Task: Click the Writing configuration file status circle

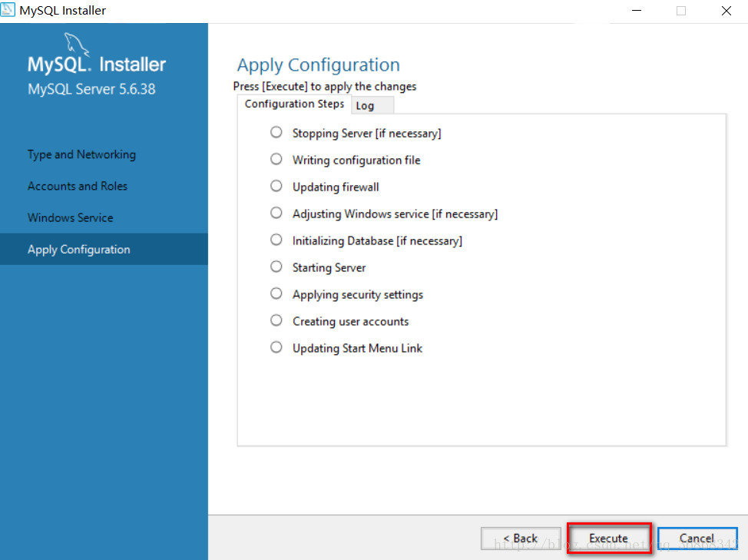Action: click(x=276, y=159)
